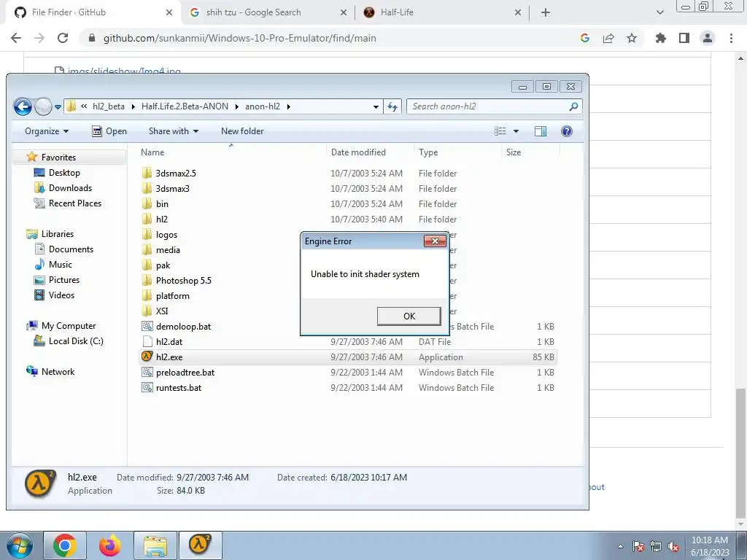Click Half.Life.2.Beta-ANON breadcrumb

coord(185,106)
